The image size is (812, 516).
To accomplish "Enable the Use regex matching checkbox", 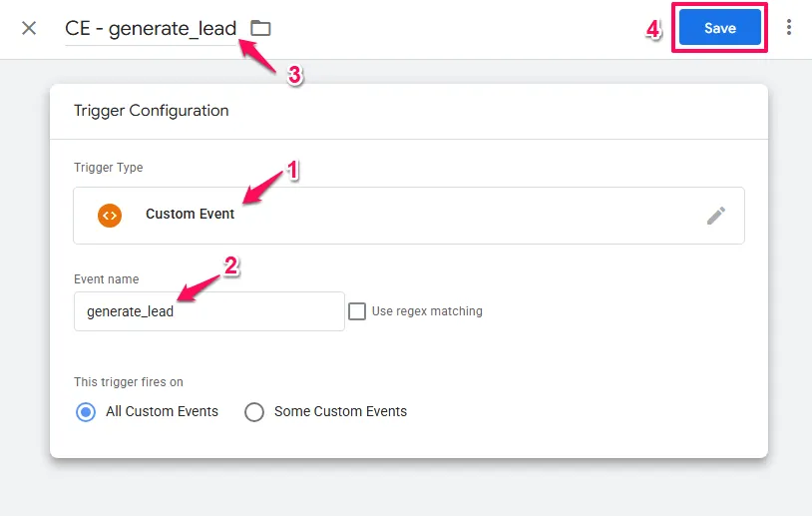I will 357,311.
